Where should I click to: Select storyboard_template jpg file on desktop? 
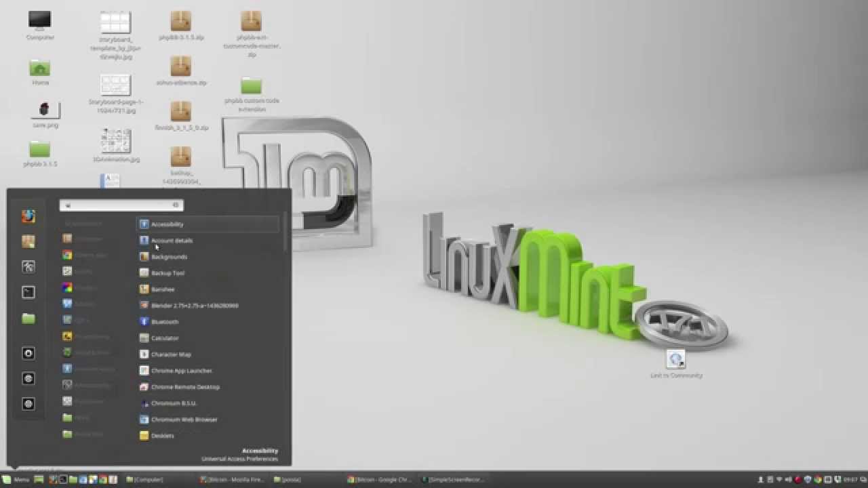(x=115, y=35)
